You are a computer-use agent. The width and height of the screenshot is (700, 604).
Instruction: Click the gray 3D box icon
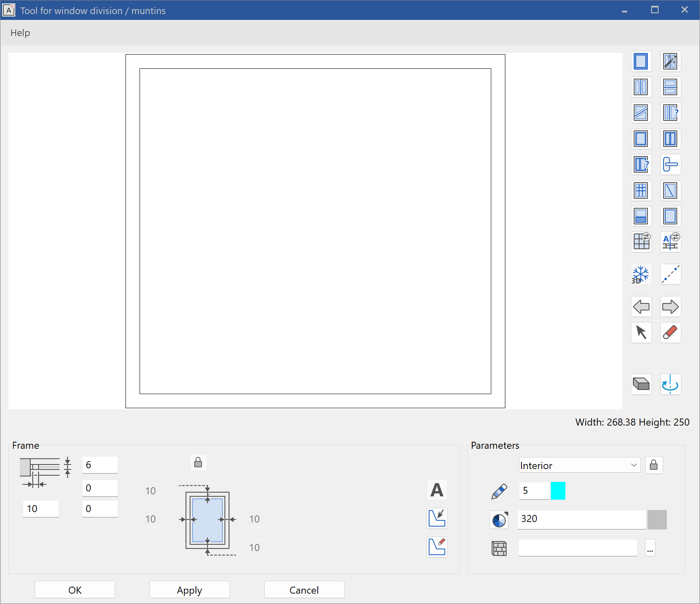tap(641, 384)
